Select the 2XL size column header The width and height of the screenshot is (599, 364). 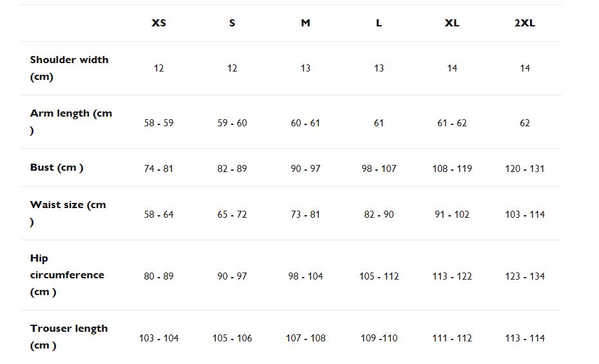tap(525, 23)
